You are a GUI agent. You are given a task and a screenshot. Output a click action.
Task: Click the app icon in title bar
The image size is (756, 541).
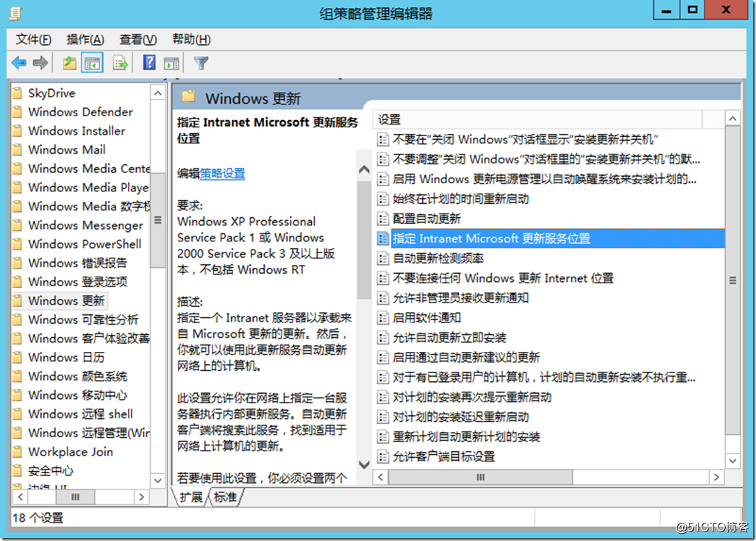coord(15,13)
